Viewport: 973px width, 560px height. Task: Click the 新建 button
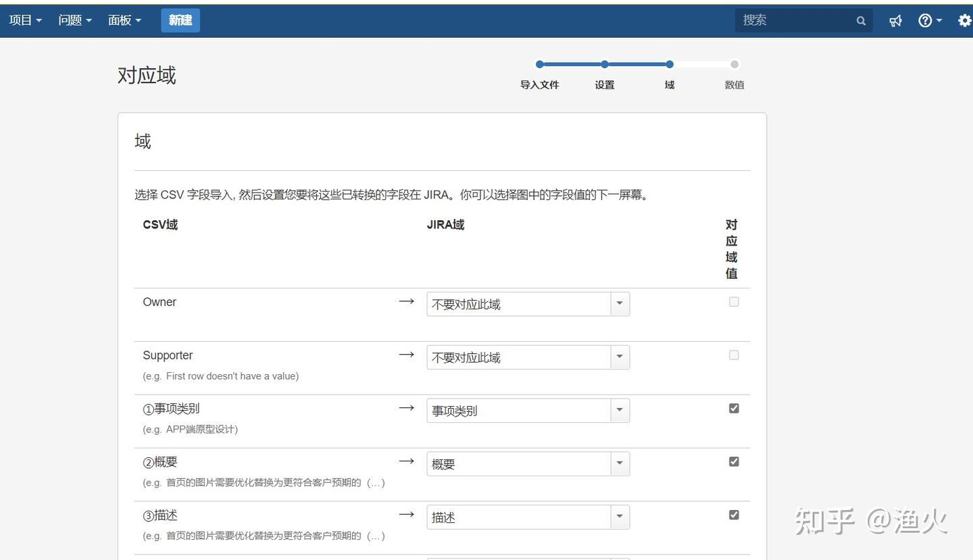click(x=180, y=20)
